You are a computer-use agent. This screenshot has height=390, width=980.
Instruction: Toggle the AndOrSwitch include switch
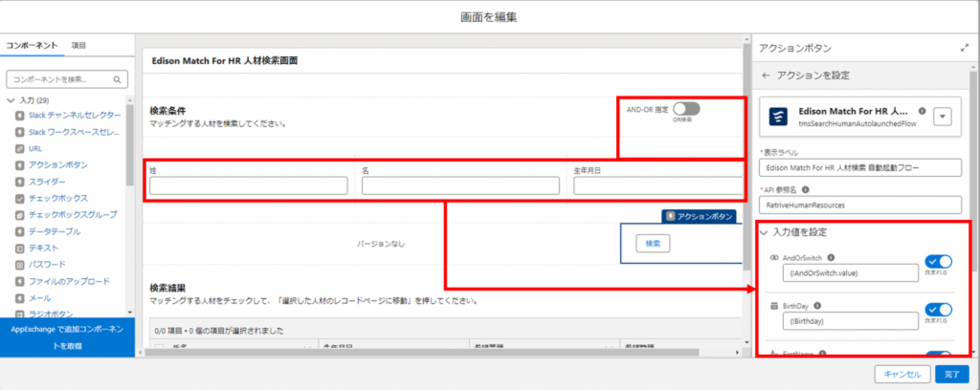tap(938, 261)
